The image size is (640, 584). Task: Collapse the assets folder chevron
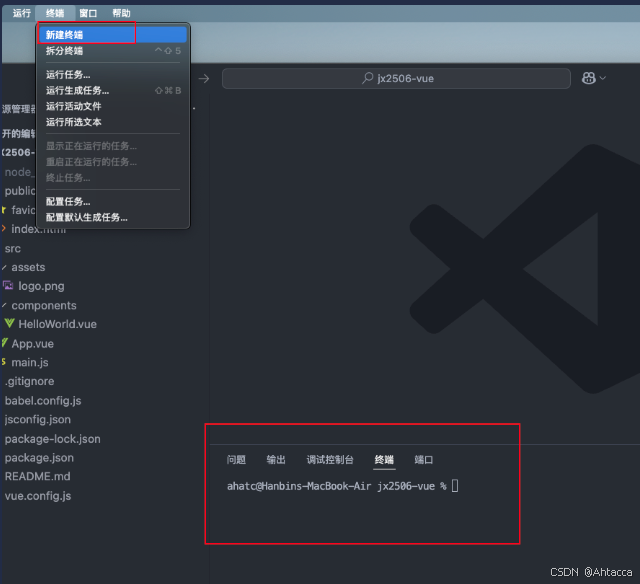pyautogui.click(x=4, y=268)
